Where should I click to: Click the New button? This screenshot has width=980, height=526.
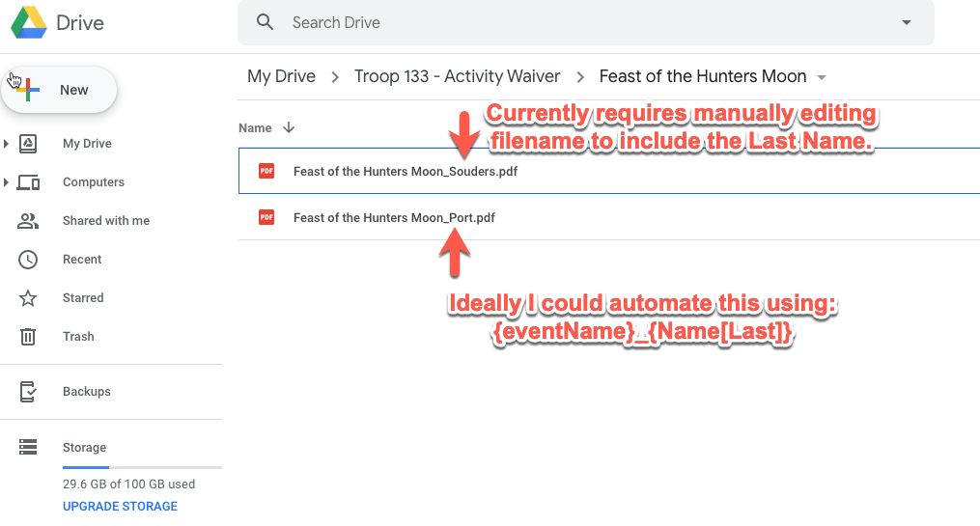(60, 90)
